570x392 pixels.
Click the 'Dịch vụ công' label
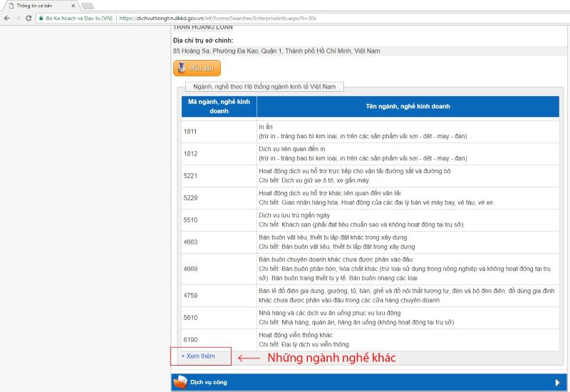pyautogui.click(x=209, y=382)
